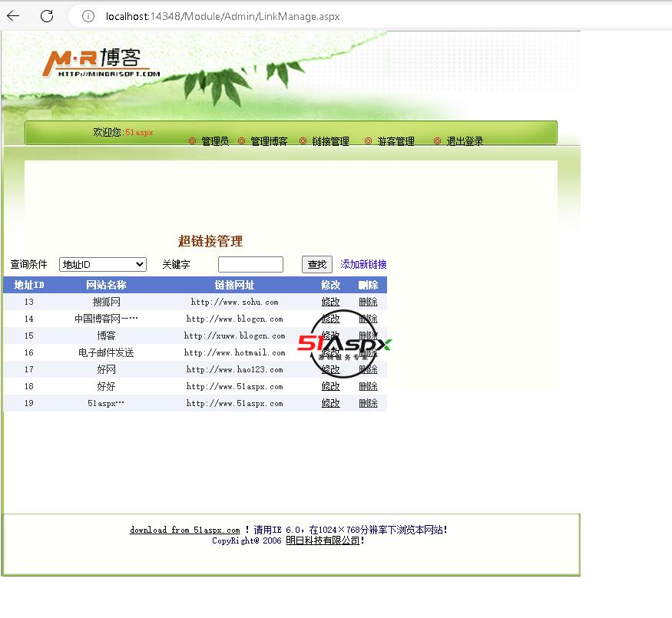Click 修改 for row 18 好好

[x=330, y=386]
